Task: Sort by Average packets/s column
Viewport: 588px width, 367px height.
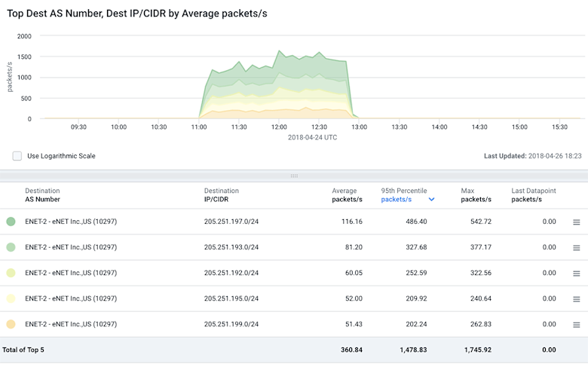Action: 347,195
